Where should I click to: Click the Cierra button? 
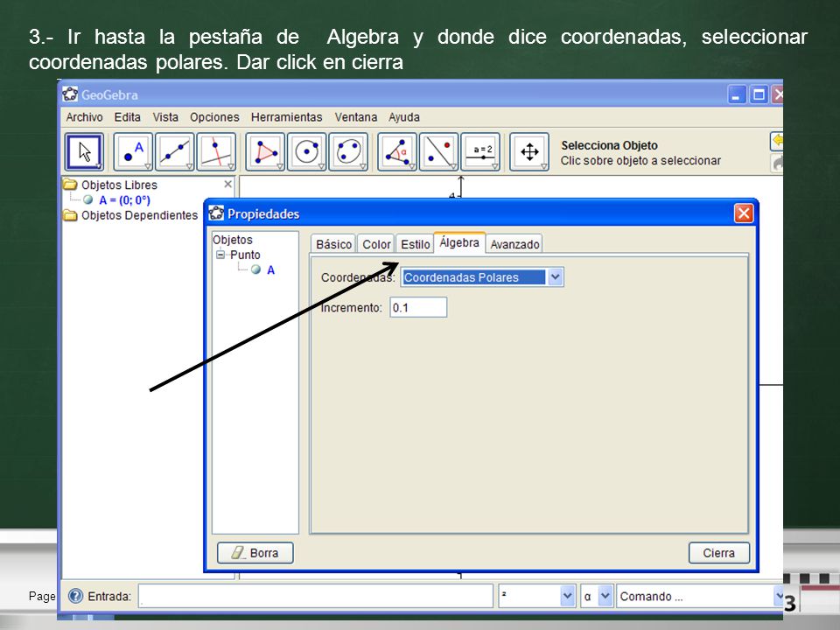pyautogui.click(x=718, y=553)
